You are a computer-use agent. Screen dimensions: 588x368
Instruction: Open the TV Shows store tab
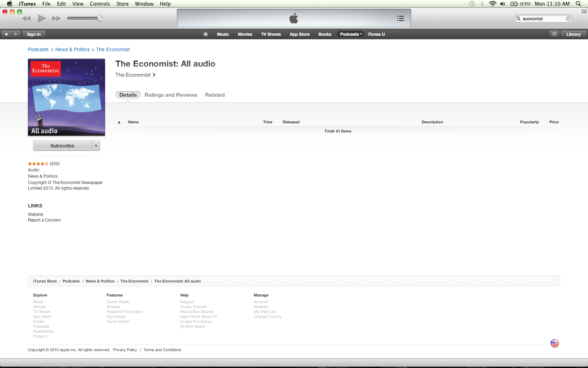[271, 34]
